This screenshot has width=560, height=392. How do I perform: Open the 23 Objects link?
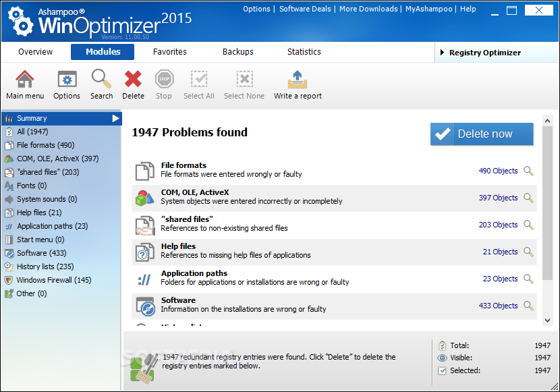500,279
